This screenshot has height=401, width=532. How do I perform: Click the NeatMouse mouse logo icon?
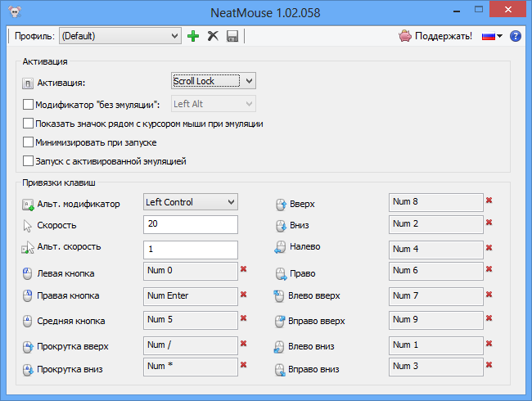point(15,12)
